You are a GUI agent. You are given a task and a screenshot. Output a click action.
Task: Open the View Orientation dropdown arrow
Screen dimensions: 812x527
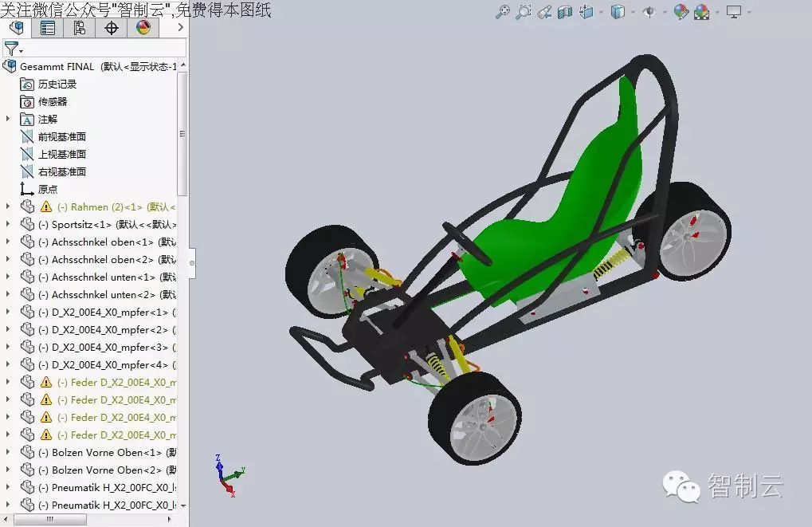[x=602, y=12]
